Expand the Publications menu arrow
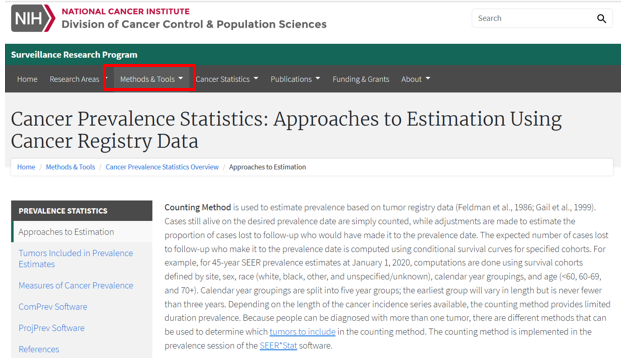 pos(318,78)
